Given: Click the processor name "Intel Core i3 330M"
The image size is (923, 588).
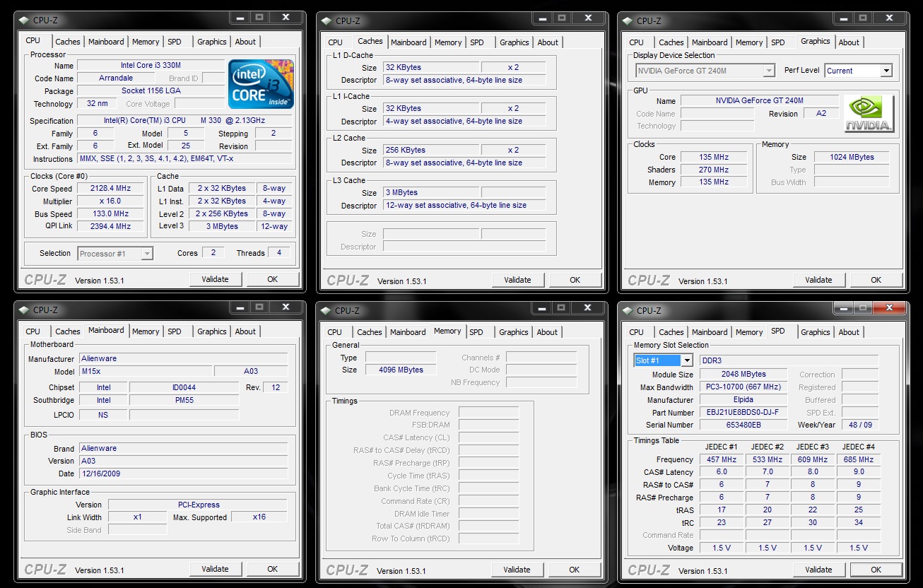Looking at the screenshot, I should pyautogui.click(x=151, y=66).
